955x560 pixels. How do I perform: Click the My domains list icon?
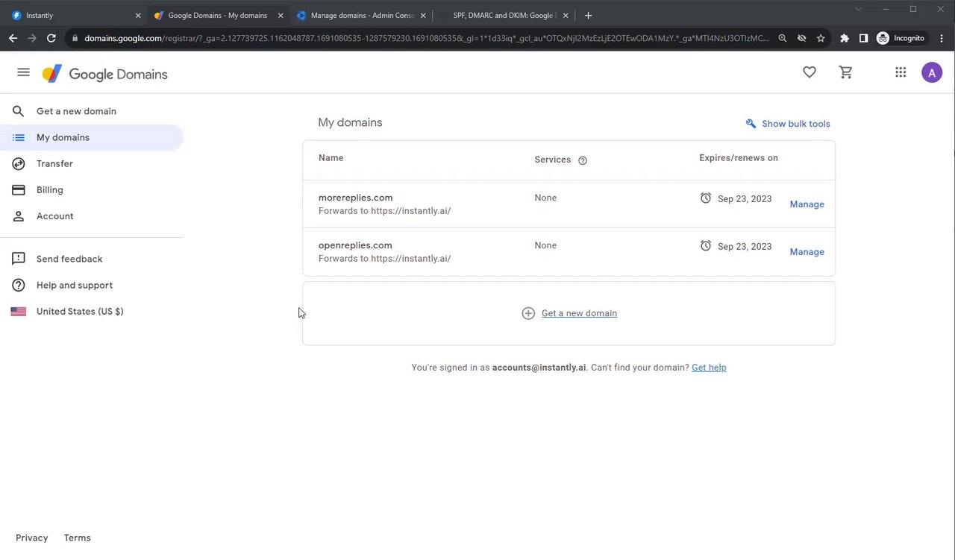pyautogui.click(x=19, y=137)
